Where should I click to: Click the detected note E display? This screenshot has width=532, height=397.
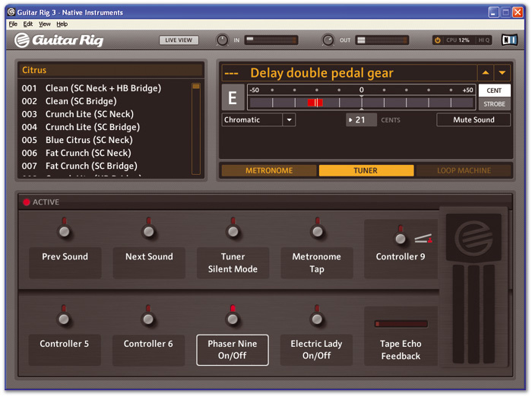(233, 98)
